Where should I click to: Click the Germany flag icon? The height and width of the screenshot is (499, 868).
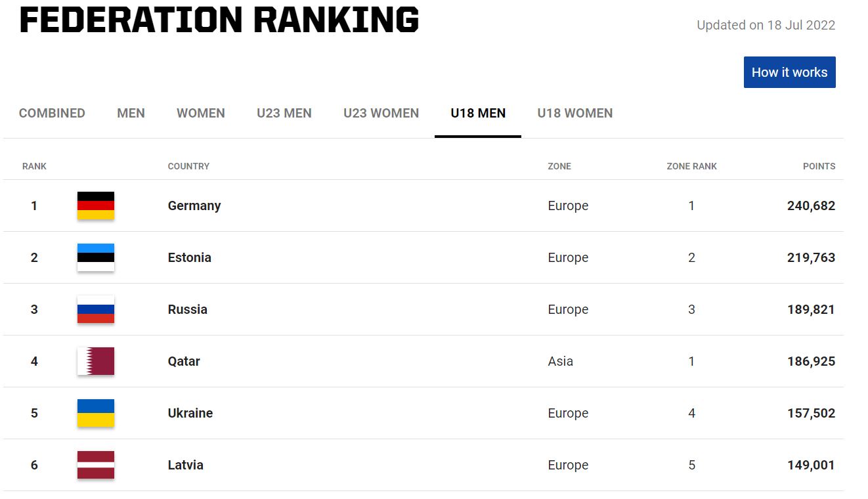96,206
